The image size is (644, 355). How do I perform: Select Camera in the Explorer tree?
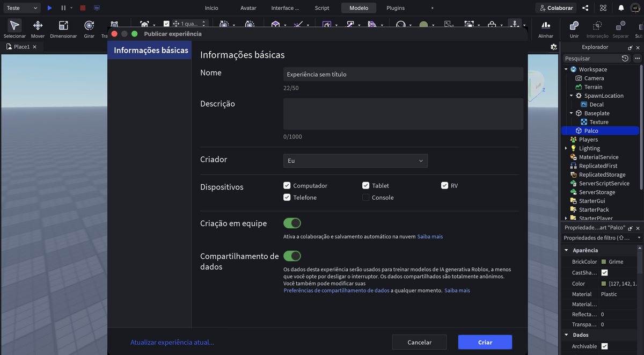594,78
